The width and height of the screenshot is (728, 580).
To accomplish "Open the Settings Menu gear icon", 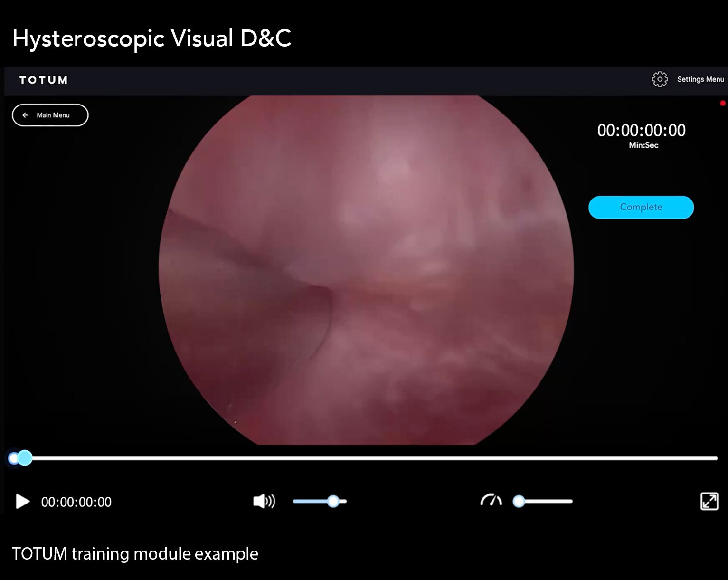I will 660,79.
